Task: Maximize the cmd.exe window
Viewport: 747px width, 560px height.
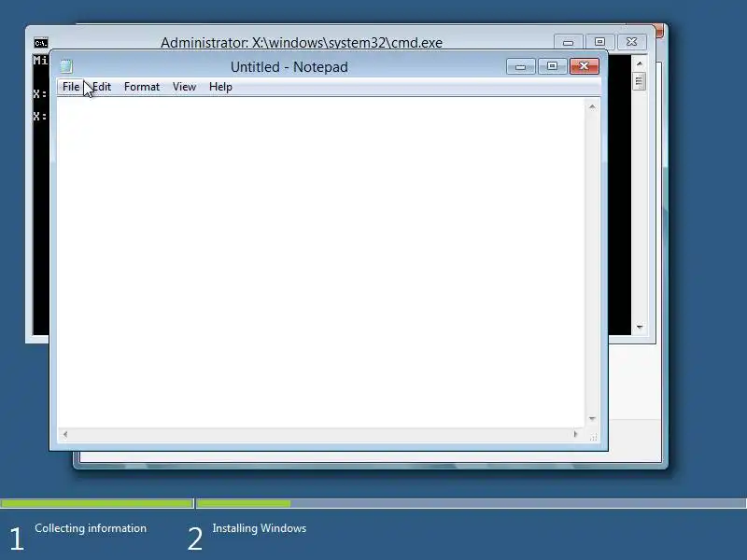Action: point(599,42)
